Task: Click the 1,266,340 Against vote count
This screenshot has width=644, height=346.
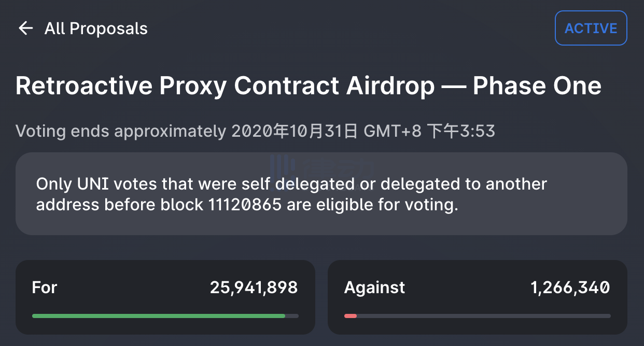Action: [x=570, y=287]
